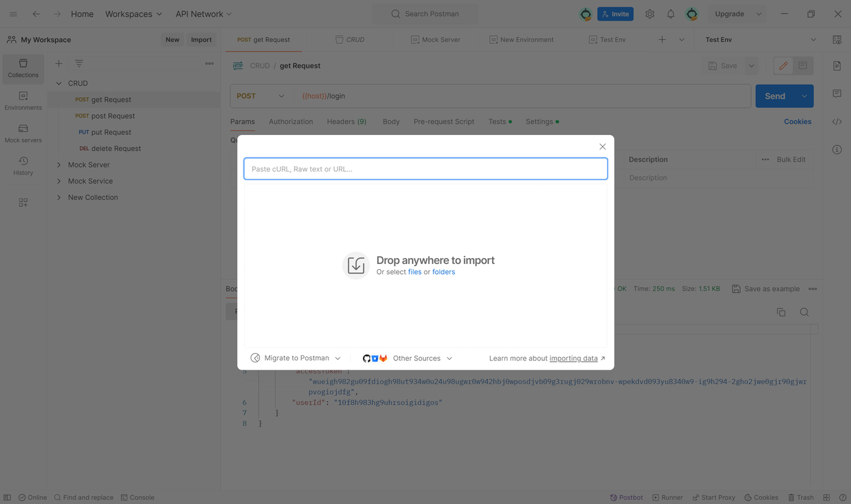
Task: Copy the response with copy icon
Action: pyautogui.click(x=781, y=313)
